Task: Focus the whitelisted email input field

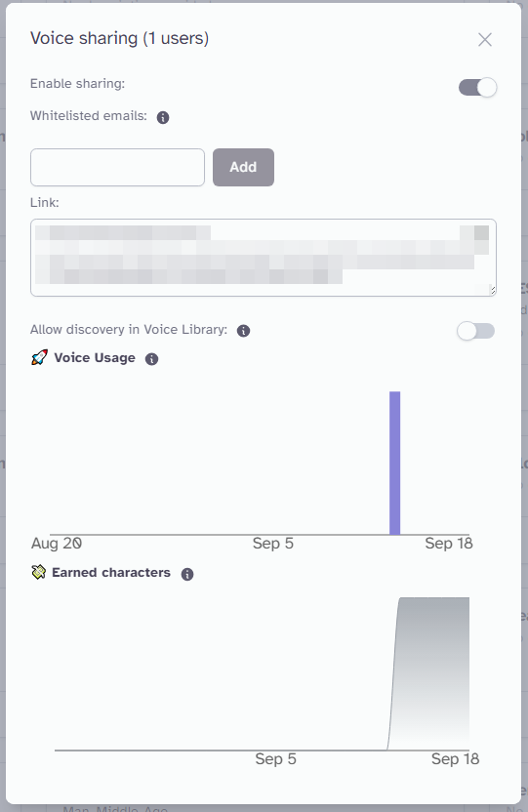Action: 117,167
